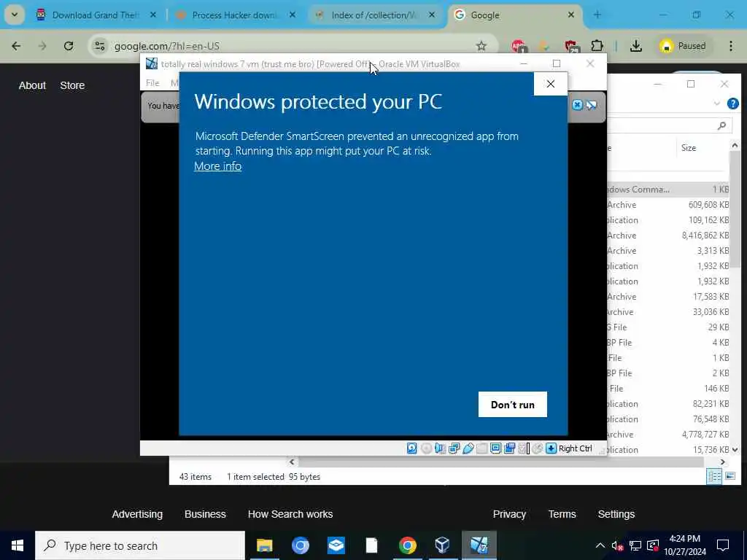The image size is (747, 560).
Task: Dismiss the VirtualBox notification with the blue X icon
Action: [x=578, y=105]
